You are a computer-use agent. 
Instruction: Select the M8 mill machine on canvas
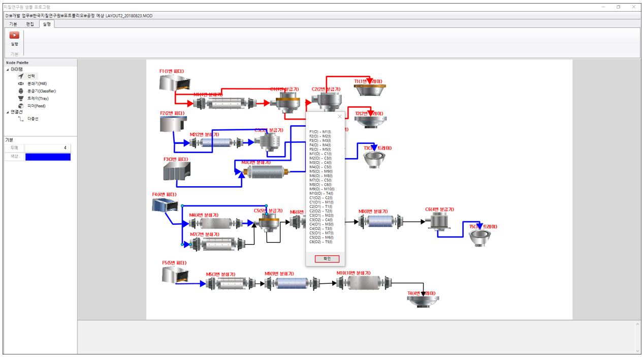pos(380,221)
